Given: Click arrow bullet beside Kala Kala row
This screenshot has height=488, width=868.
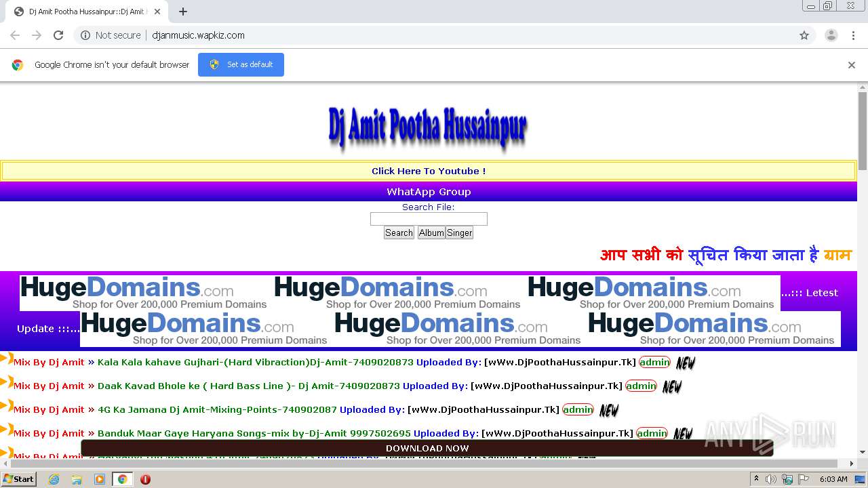Looking at the screenshot, I should coord(7,358).
